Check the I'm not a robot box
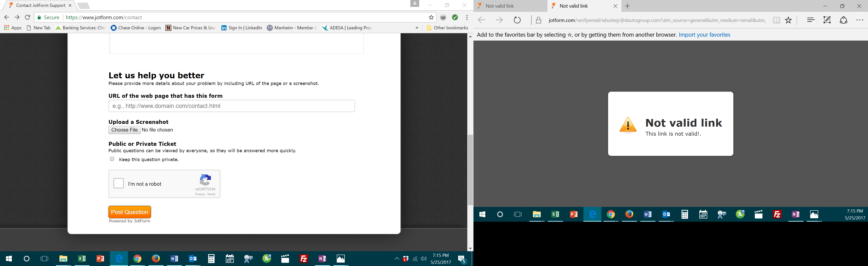This screenshot has width=868, height=266. click(x=118, y=183)
